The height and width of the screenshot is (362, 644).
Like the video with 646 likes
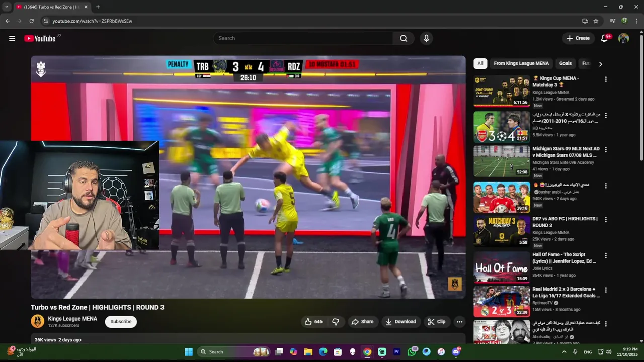coord(313,322)
